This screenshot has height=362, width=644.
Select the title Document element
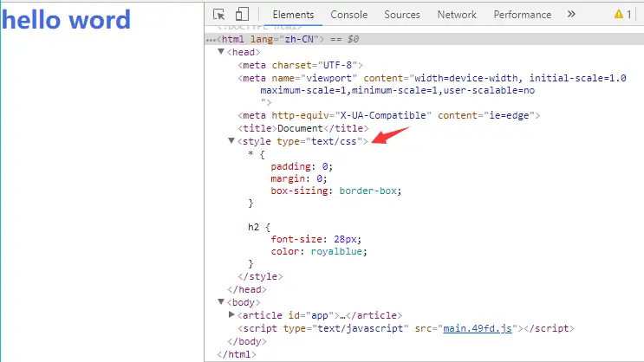pos(303,128)
